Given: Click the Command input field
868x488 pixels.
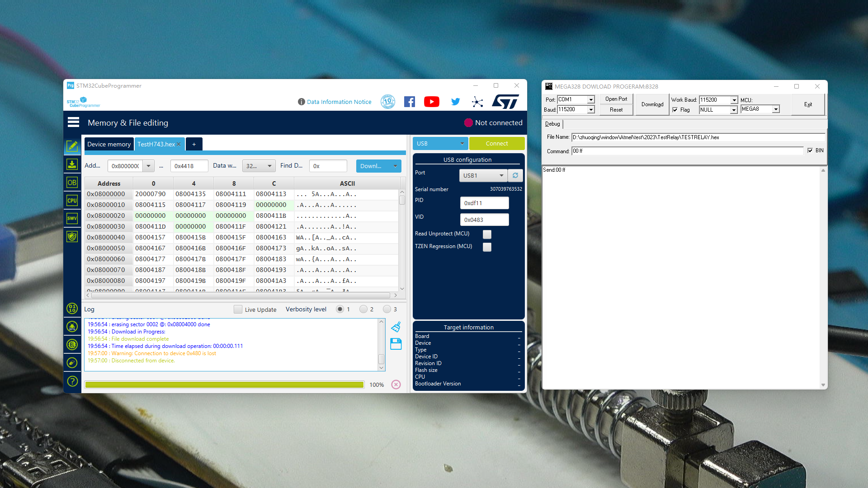Looking at the screenshot, I should pyautogui.click(x=687, y=151).
